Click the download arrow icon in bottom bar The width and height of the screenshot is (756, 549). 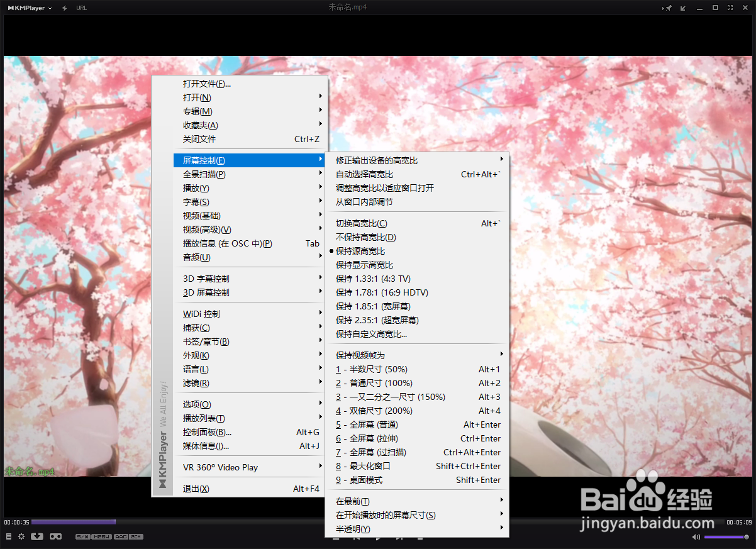point(37,536)
